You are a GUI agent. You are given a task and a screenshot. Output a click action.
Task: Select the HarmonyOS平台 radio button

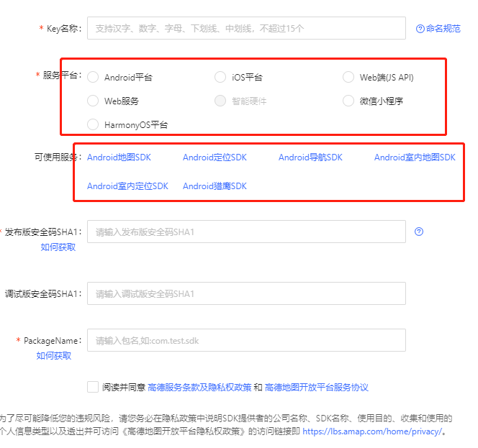[x=93, y=124]
